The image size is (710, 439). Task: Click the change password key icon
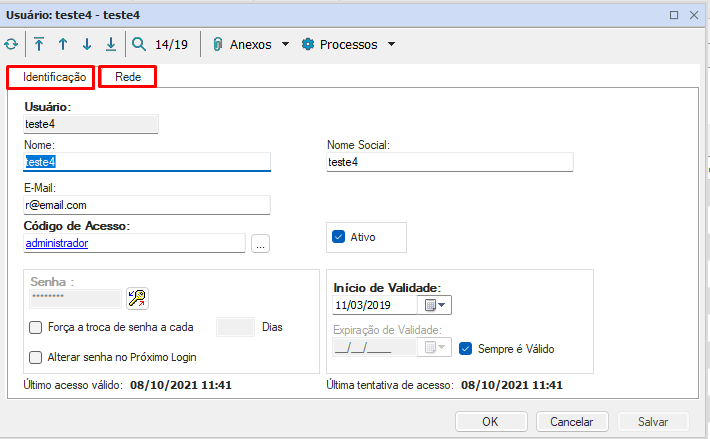coord(137,299)
